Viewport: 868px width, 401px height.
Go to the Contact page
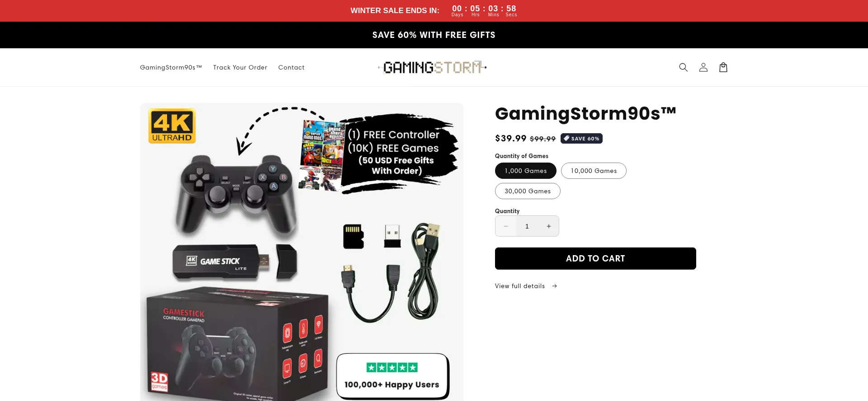(x=291, y=67)
